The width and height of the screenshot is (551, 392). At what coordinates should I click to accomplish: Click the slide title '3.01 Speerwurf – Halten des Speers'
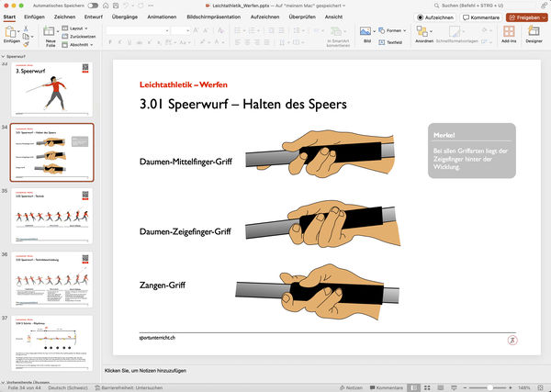[x=243, y=105]
